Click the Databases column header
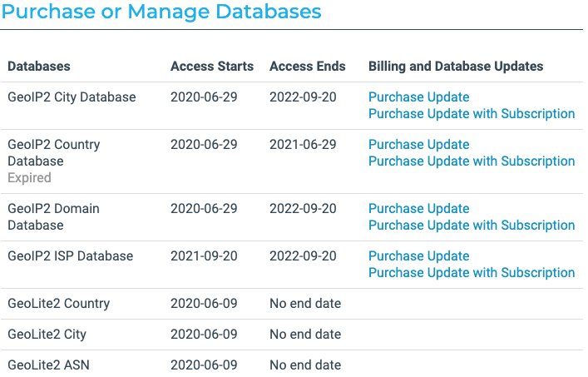This screenshot has width=588, height=377. coord(39,67)
